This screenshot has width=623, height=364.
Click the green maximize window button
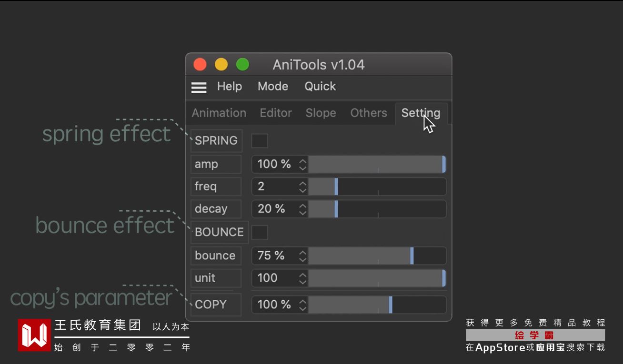[x=242, y=65]
